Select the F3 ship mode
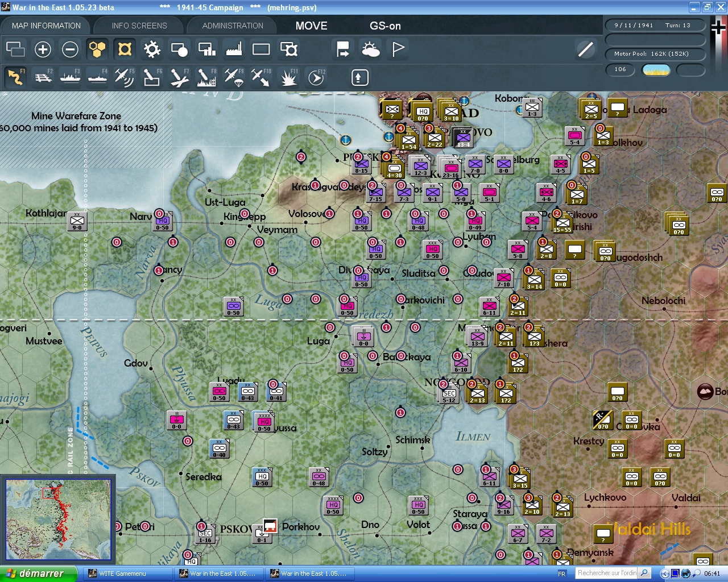The image size is (728, 582). click(70, 77)
